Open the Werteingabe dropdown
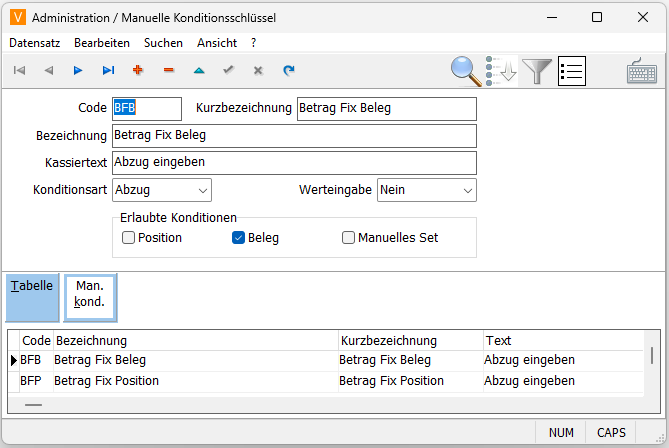Viewport: 669px width, 448px height. click(x=427, y=190)
